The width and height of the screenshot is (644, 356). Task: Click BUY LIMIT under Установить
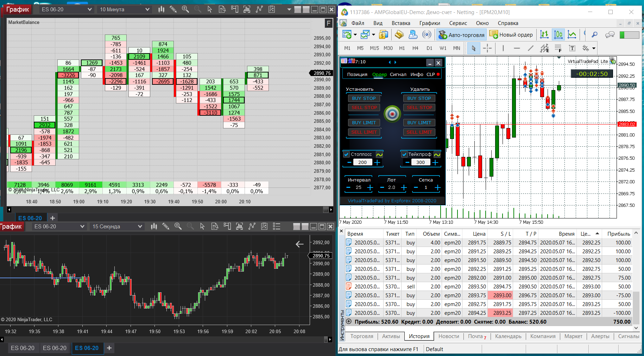[x=364, y=123]
